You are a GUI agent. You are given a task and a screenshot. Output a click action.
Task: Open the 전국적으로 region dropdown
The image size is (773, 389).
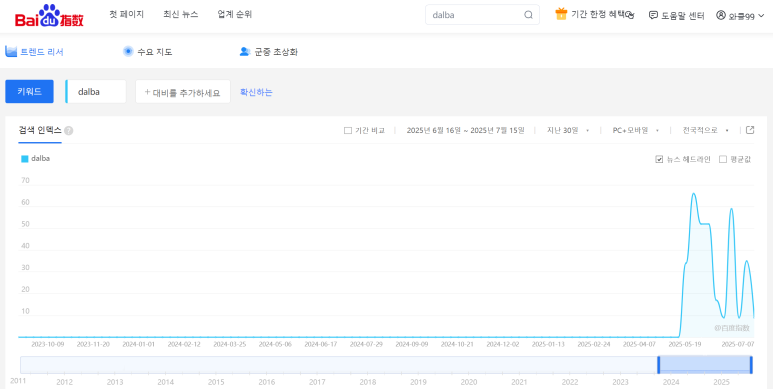tap(705, 131)
